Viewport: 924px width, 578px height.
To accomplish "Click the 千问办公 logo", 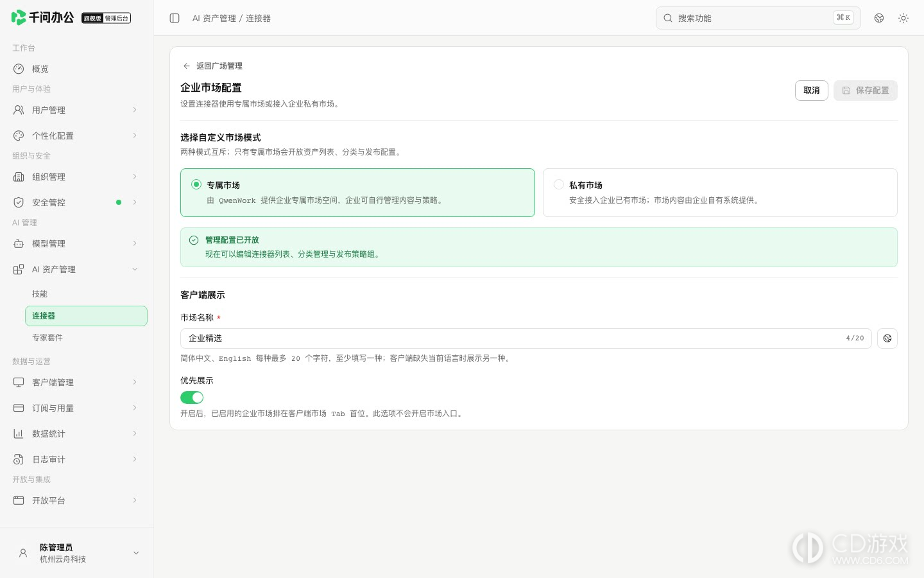I will pyautogui.click(x=42, y=17).
